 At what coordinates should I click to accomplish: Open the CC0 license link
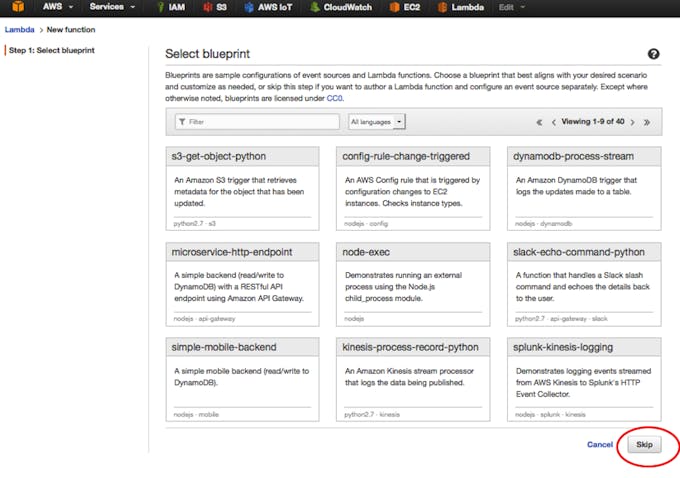(x=334, y=98)
